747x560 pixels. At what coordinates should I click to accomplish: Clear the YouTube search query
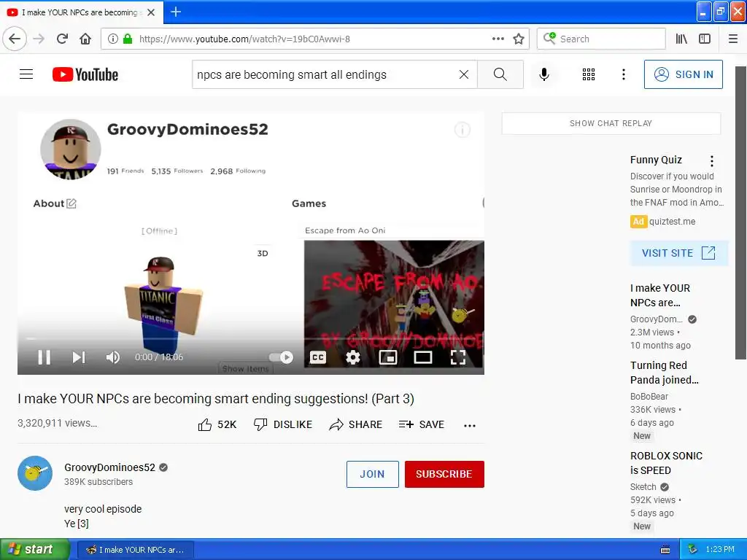pos(463,74)
